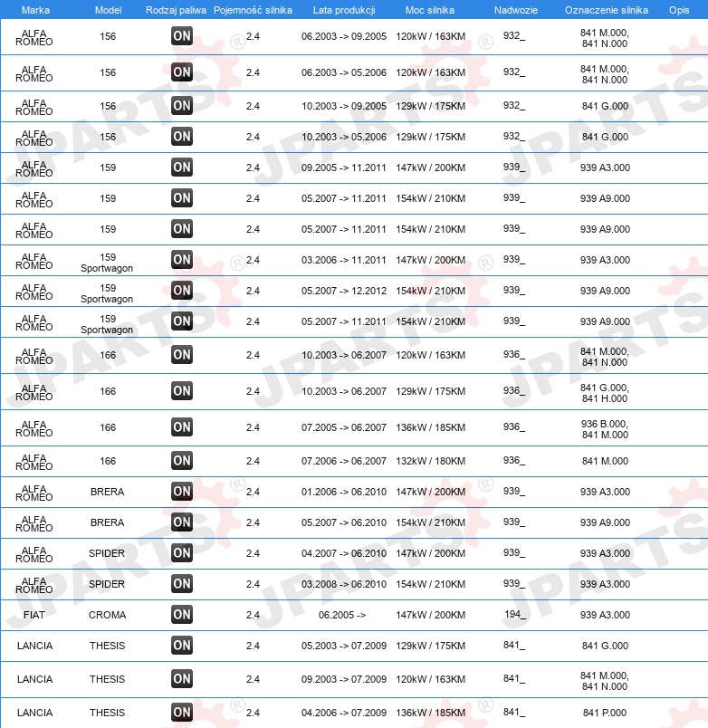Click the 132kW / 180KM power cell
Viewport: 708px width, 728px height.
[430, 461]
